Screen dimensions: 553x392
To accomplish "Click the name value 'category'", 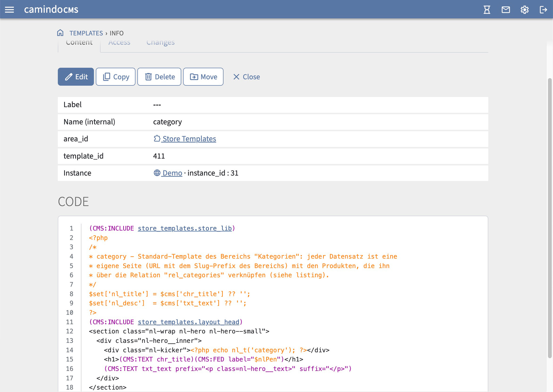I will click(x=167, y=122).
